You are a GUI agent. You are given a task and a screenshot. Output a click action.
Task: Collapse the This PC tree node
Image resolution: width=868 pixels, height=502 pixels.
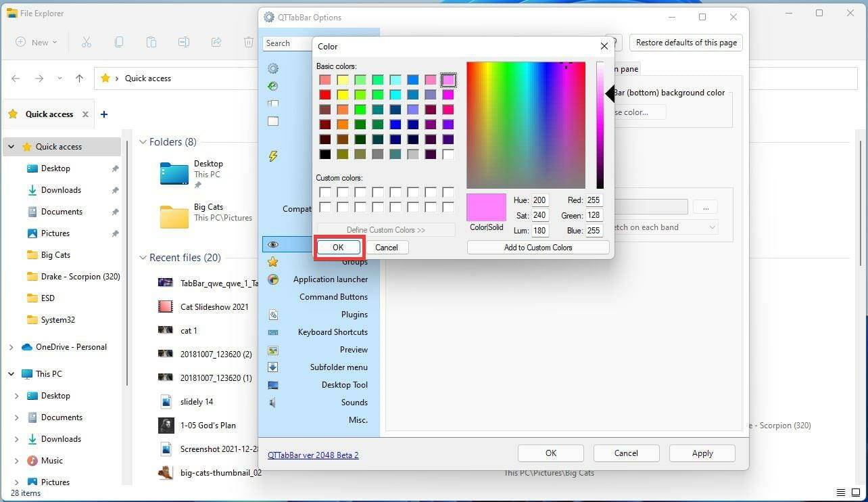pyautogui.click(x=11, y=373)
